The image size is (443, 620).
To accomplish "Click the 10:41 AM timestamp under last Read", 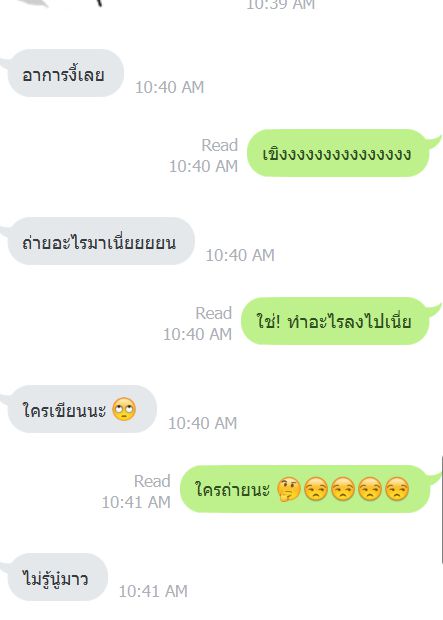I will point(136,502).
